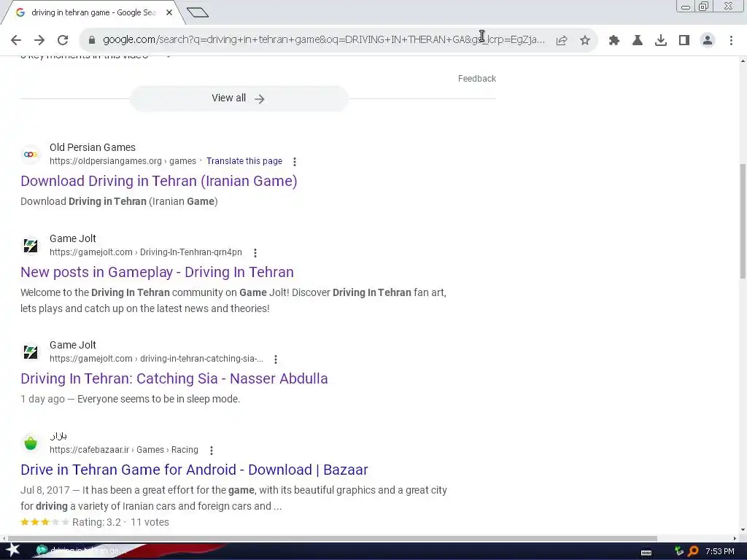Click 'Rating: 3.2 · 11 votes' text
Screen dimensions: 747x560
point(120,522)
